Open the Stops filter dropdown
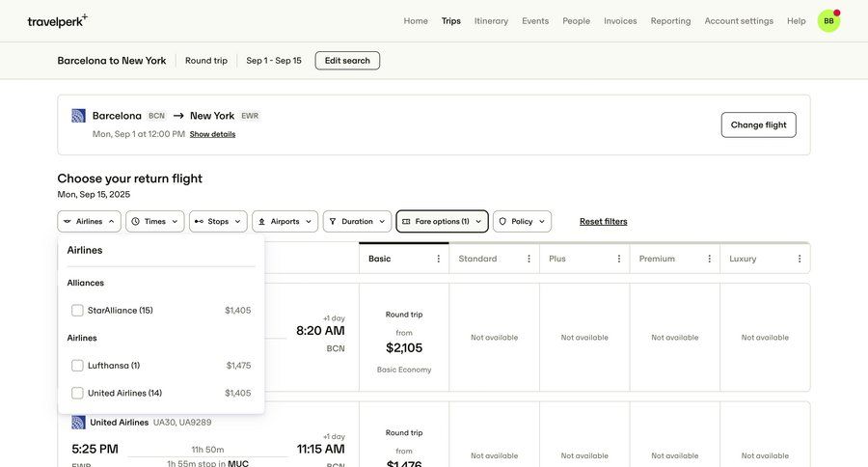Screen dimensions: 868x467 218,222
